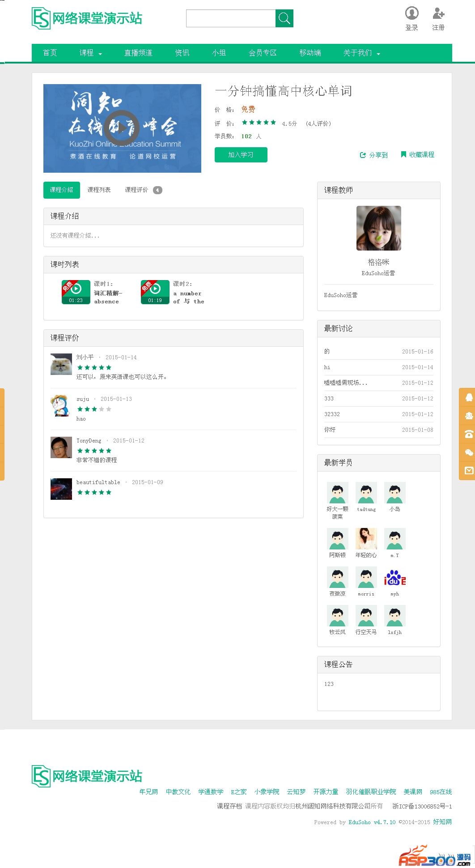Go to 首页 in navigation bar

[50, 53]
